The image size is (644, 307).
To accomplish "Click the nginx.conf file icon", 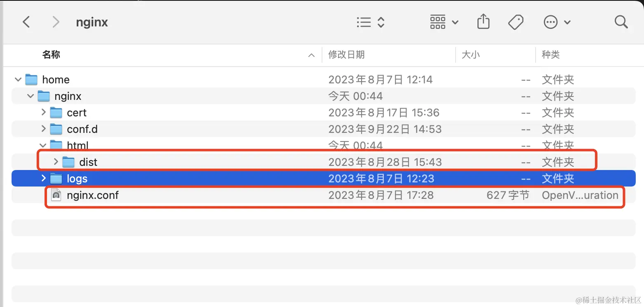I will click(56, 195).
